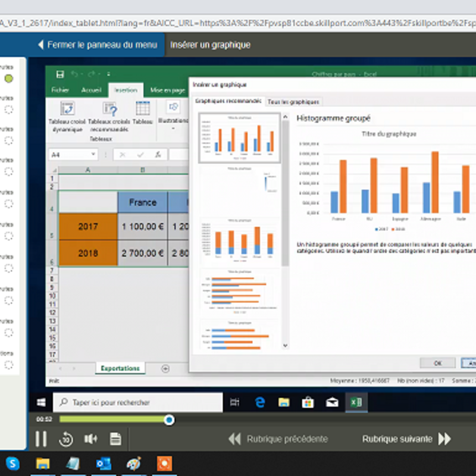Image resolution: width=476 pixels, height=476 pixels.
Task: Click the browser address bar URL
Action: [x=238, y=23]
